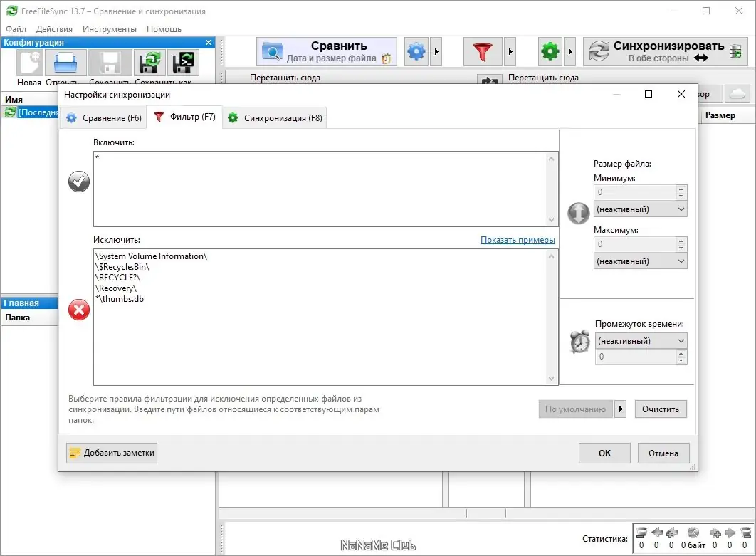
Task: Open the maximum size unit dropdown
Action: pos(640,261)
